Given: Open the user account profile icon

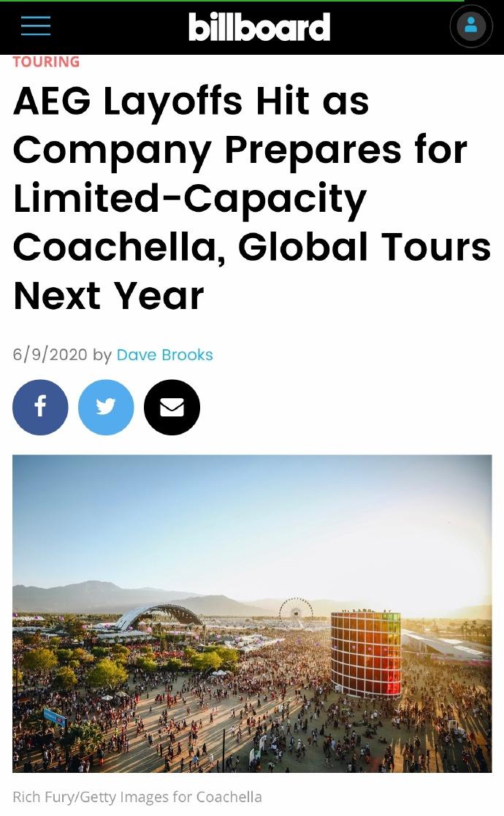Looking at the screenshot, I should 470,26.
